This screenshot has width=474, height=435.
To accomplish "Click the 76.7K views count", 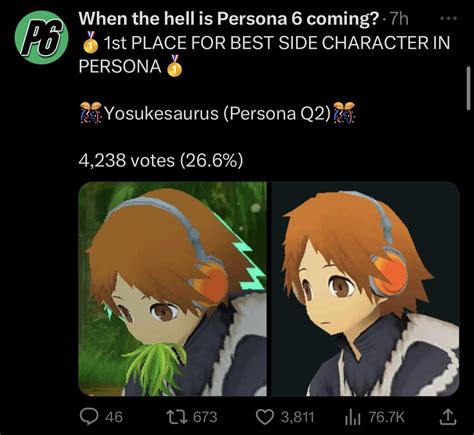I will pos(386,417).
